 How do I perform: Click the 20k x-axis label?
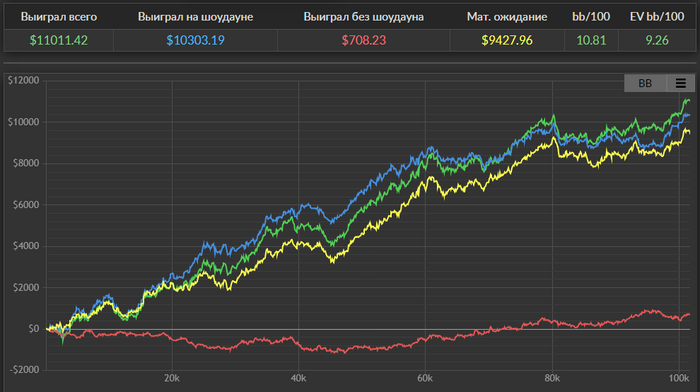click(172, 379)
